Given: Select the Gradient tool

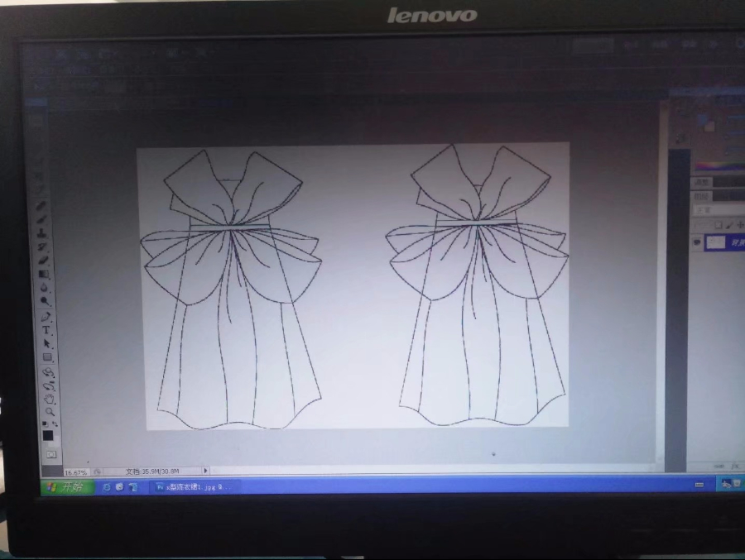Looking at the screenshot, I should pyautogui.click(x=44, y=274).
